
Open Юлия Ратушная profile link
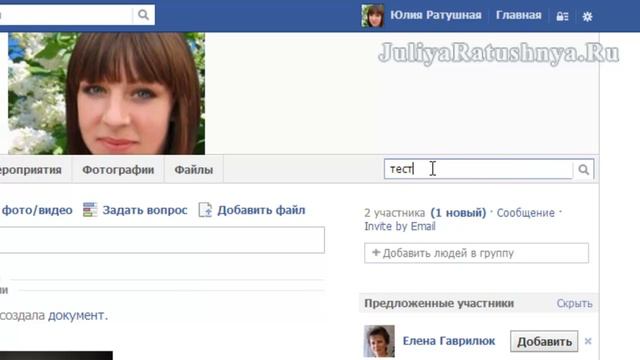[436, 16]
